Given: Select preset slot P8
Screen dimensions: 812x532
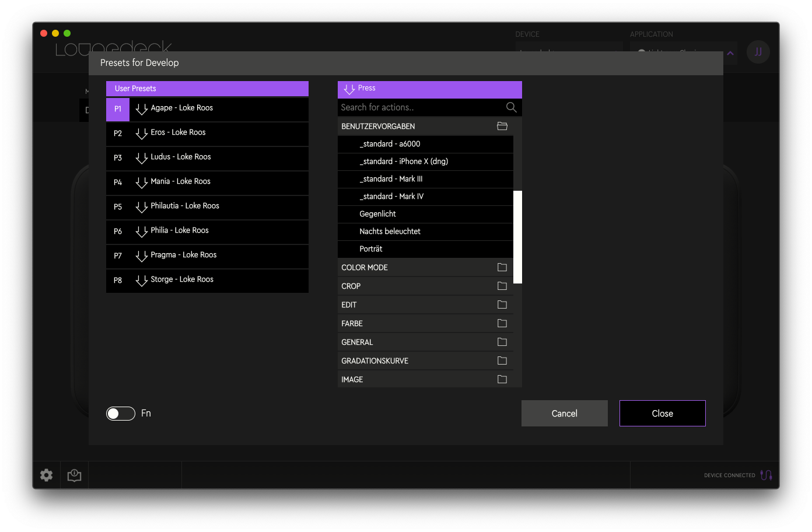Looking at the screenshot, I should [118, 281].
